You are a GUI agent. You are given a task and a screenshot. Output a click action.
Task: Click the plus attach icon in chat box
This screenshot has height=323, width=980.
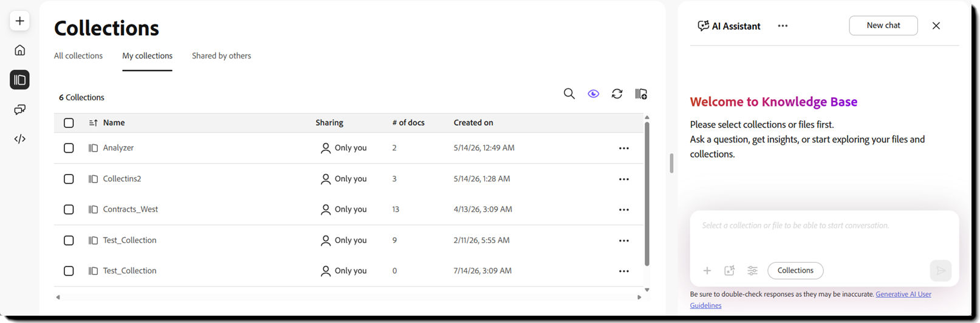[707, 271]
